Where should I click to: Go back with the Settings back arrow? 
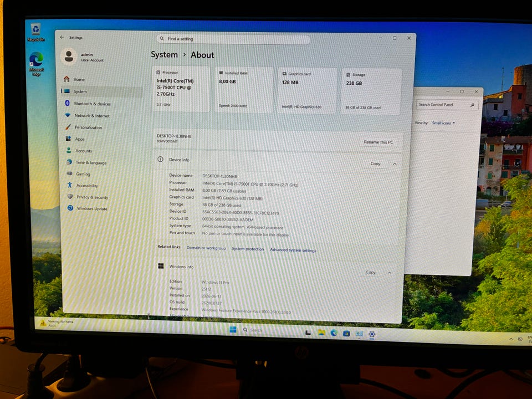tap(62, 37)
